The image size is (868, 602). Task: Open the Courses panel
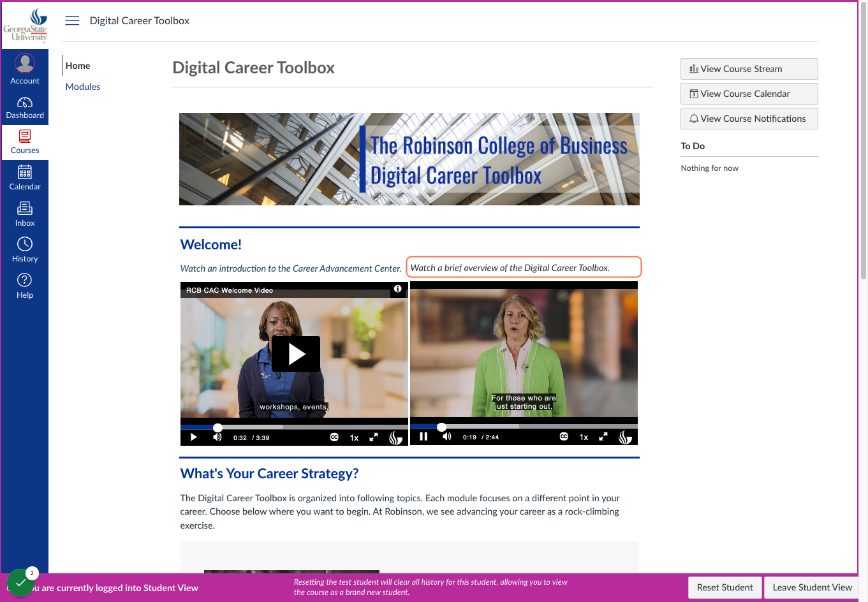pyautogui.click(x=25, y=142)
